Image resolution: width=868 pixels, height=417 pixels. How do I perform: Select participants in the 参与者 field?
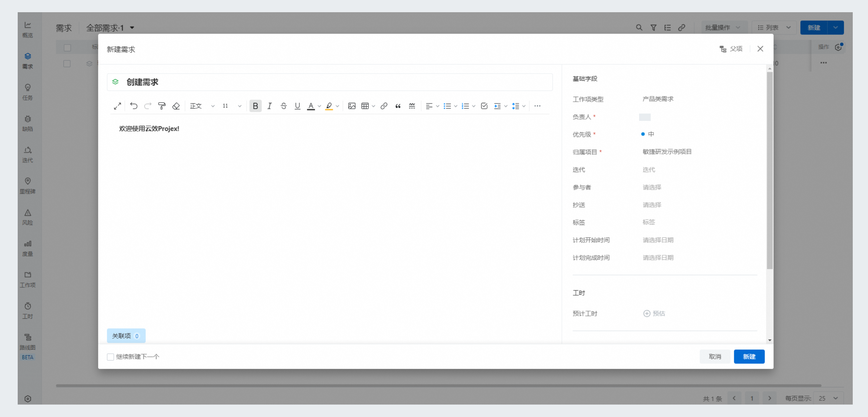pos(652,187)
